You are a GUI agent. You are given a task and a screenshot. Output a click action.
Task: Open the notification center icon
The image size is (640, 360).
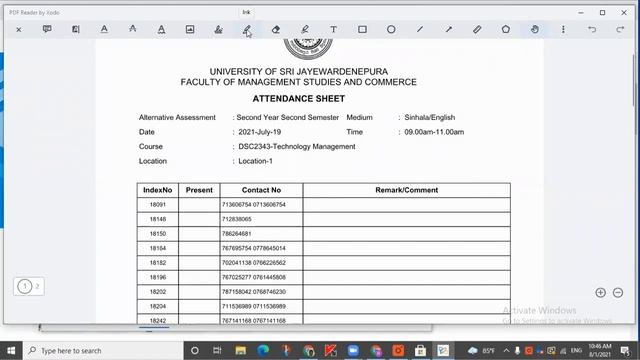pyautogui.click(x=625, y=351)
